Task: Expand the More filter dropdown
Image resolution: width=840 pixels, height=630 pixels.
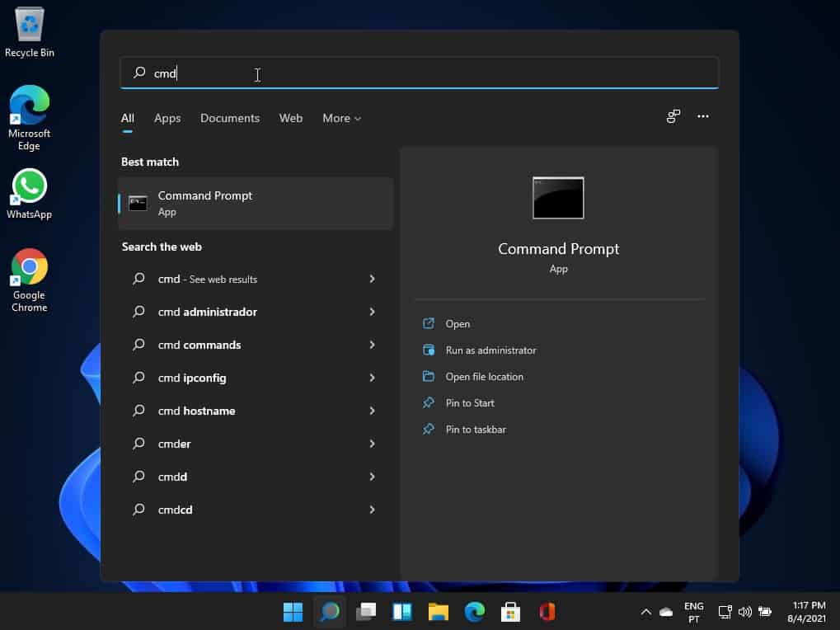Action: tap(340, 118)
